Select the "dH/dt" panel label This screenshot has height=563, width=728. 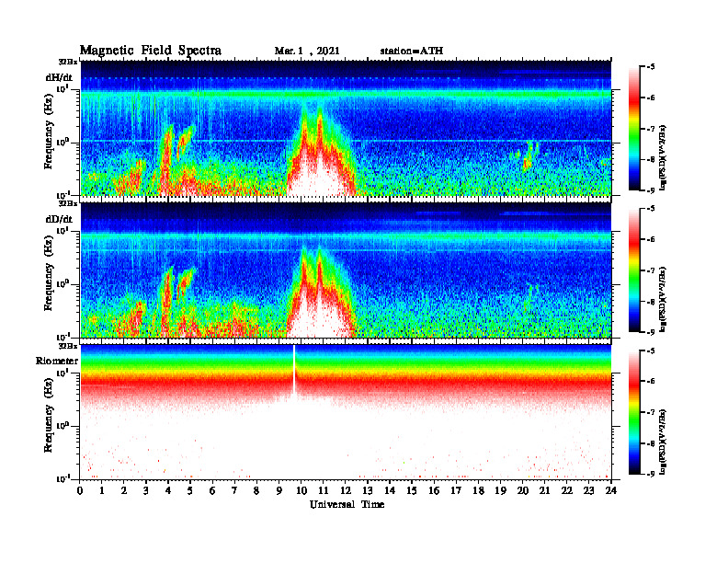[59, 77]
